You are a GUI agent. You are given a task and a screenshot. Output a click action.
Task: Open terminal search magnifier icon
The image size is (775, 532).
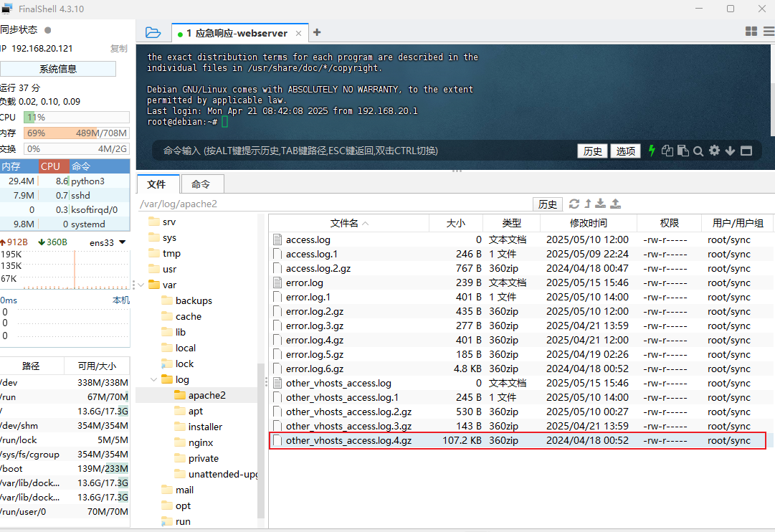(x=698, y=151)
